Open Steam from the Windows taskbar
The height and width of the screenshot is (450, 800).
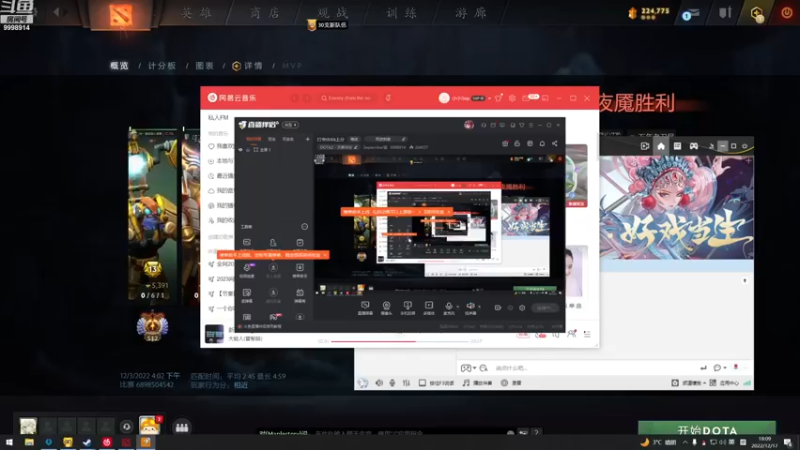(87, 442)
